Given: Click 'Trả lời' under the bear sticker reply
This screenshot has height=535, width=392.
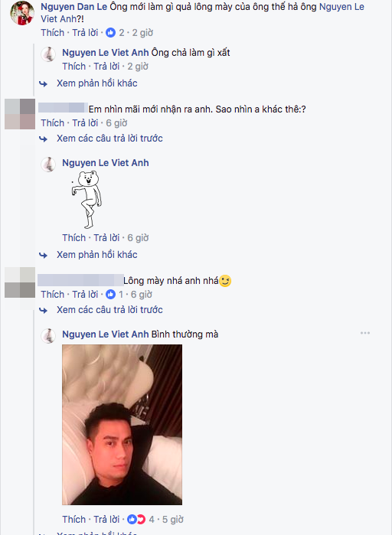Looking at the screenshot, I should click(x=106, y=237).
